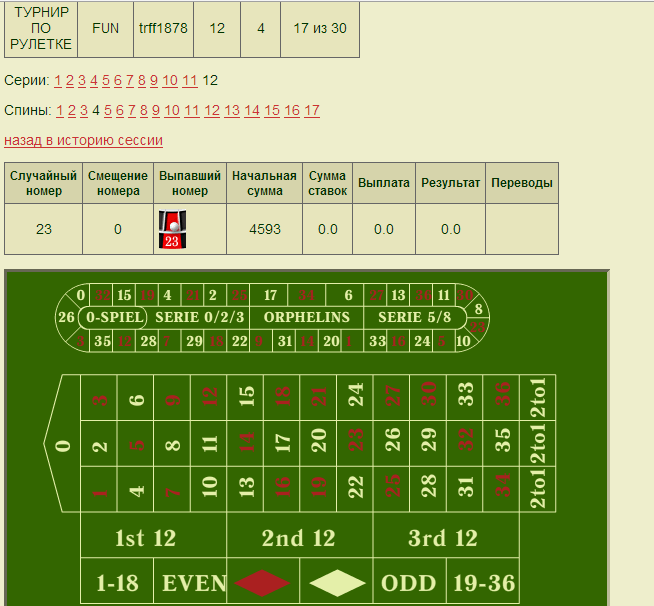The image size is (654, 606).
Task: Click "назад в историю сессии" link
Action: point(83,141)
